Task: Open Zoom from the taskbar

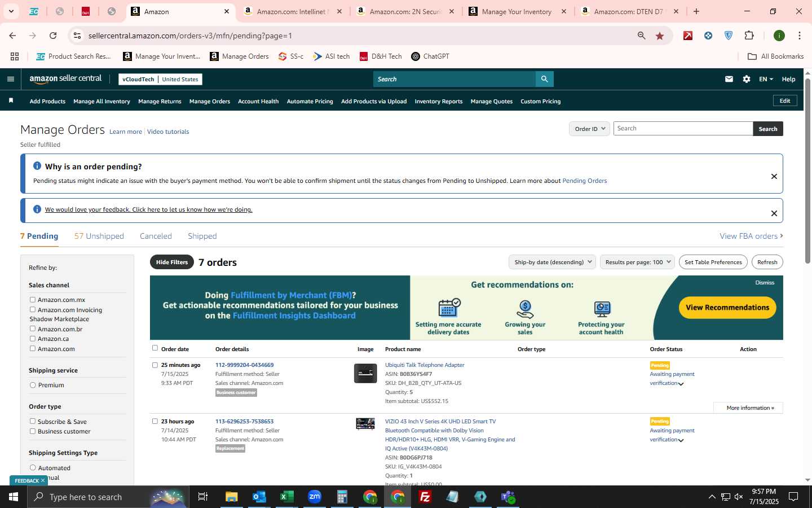Action: coord(314,497)
